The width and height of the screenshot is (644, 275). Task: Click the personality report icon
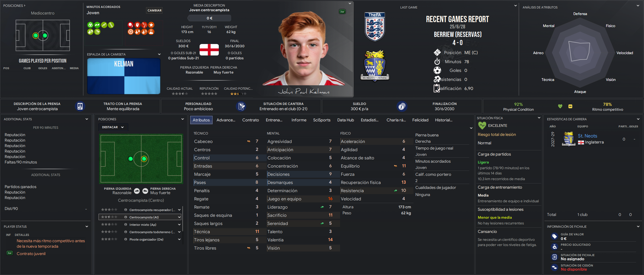click(x=241, y=106)
